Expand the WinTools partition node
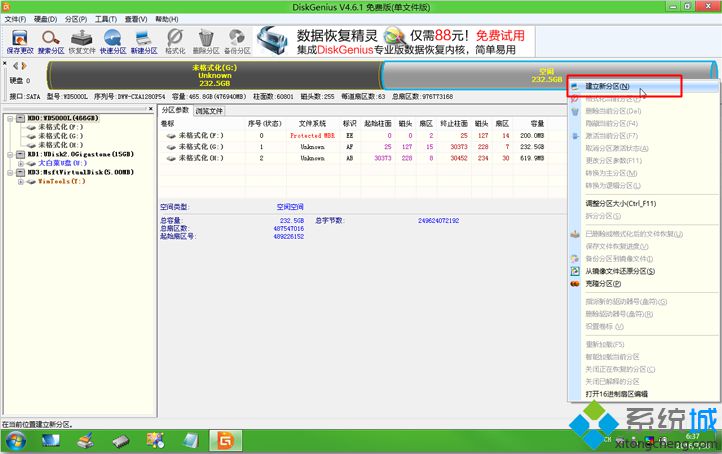722x454 pixels. tap(20, 181)
